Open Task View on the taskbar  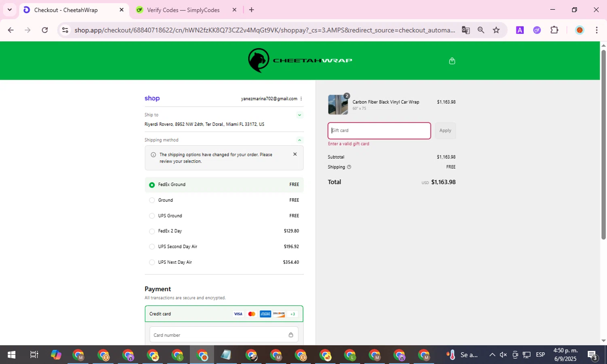click(x=34, y=355)
